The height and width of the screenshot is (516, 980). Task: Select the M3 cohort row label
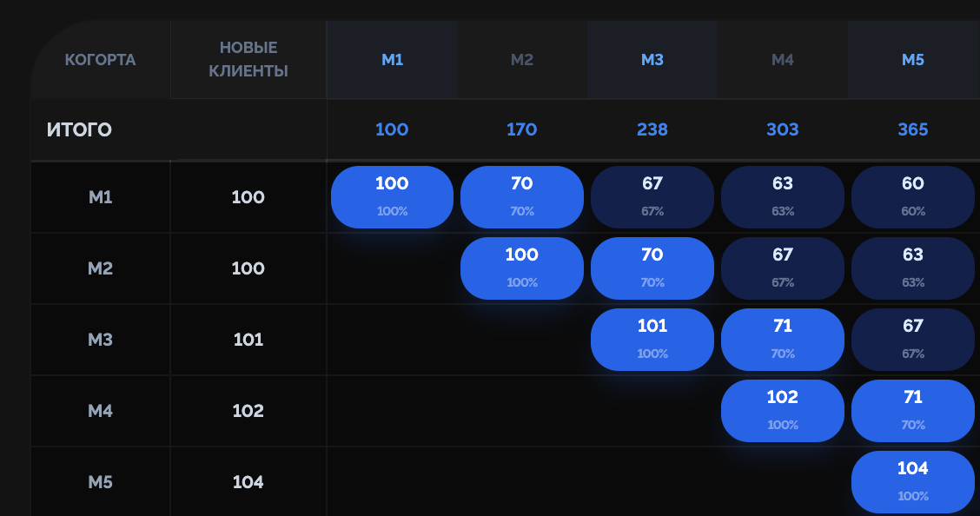click(x=101, y=340)
